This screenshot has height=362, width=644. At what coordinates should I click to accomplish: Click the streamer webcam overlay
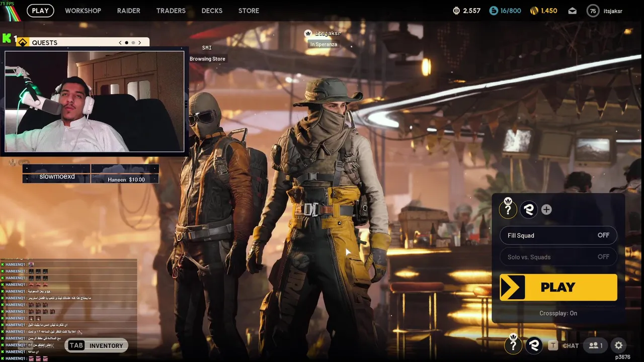click(x=95, y=101)
